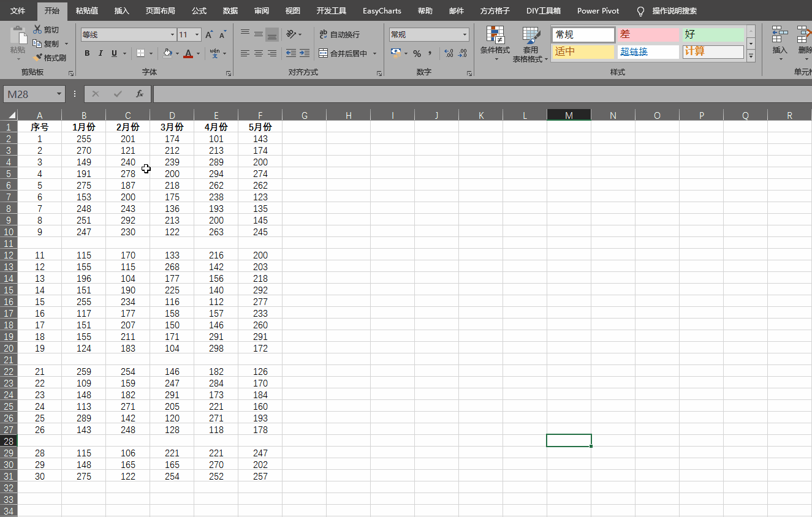
Task: Toggle Underline formatting
Action: 114,53
